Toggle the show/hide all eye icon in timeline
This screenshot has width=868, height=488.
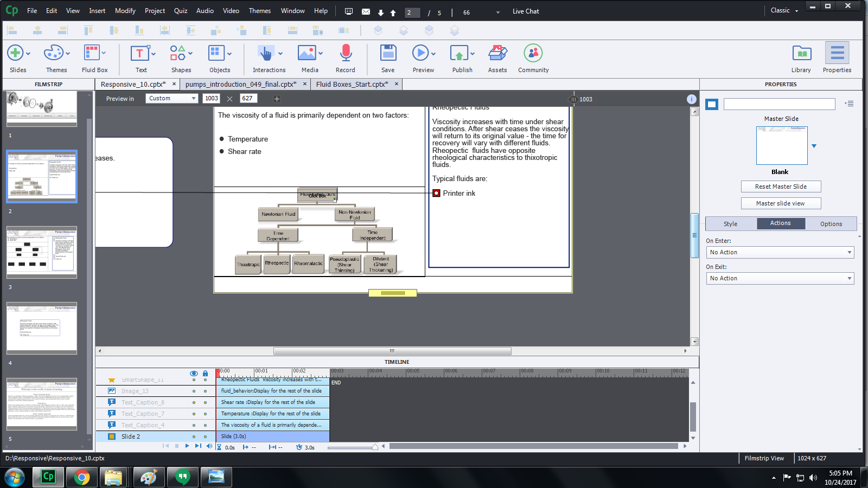194,374
